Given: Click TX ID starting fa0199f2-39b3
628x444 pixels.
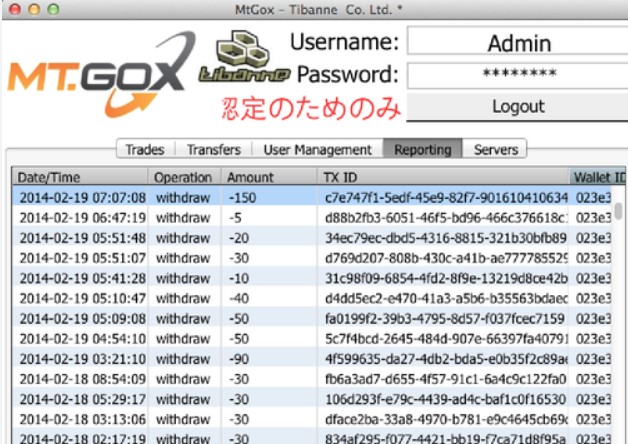Looking at the screenshot, I should 445,319.
